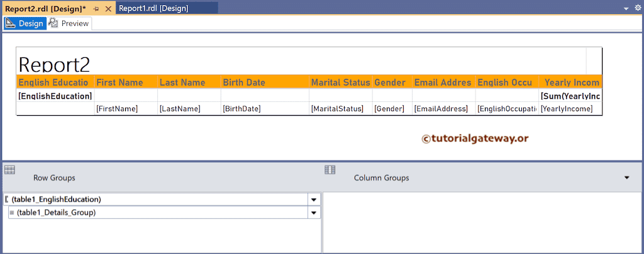The image size is (644, 254).
Task: Select the [EmailAddress] detail cell
Action: [x=444, y=109]
